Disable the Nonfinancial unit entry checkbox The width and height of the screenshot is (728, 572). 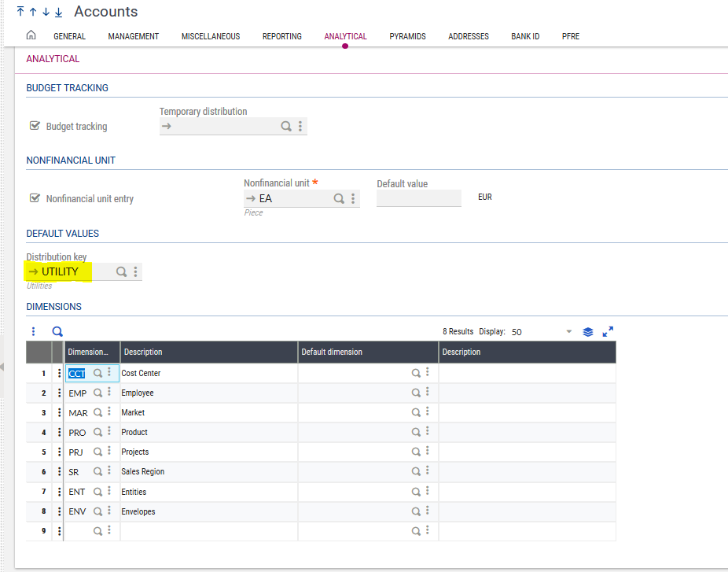[x=35, y=197]
